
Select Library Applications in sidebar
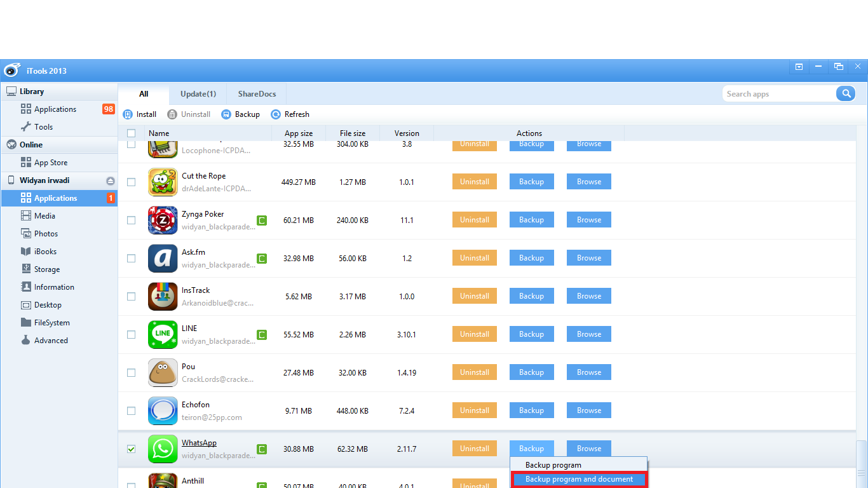pyautogui.click(x=59, y=109)
